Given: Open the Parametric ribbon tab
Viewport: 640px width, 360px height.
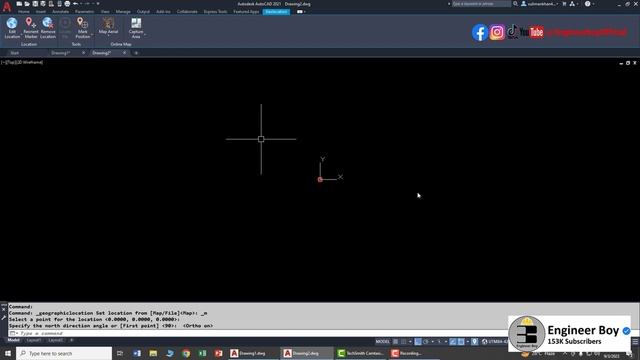Looking at the screenshot, I should pos(84,12).
